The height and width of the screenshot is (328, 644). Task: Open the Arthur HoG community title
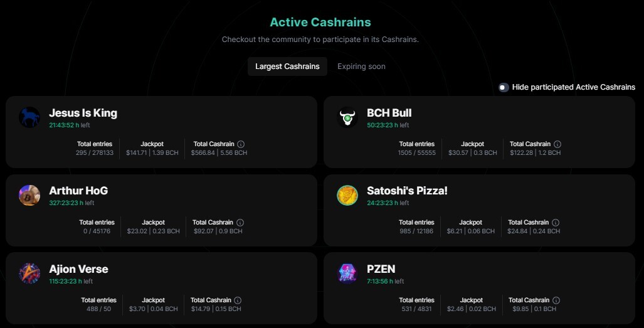tap(78, 191)
